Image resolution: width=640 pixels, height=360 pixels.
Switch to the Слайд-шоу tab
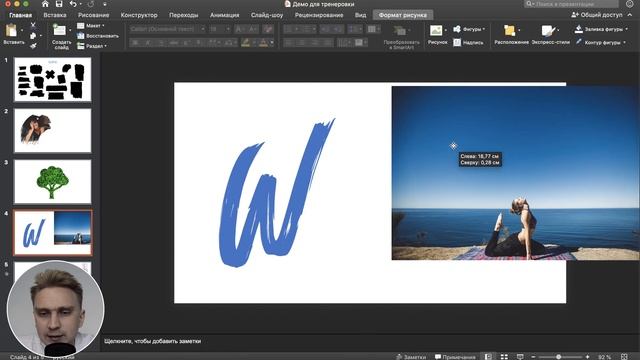click(x=267, y=15)
